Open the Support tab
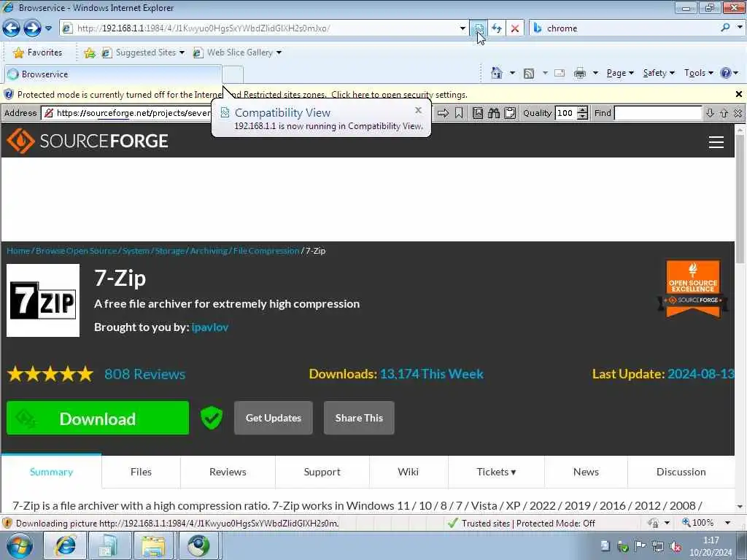The image size is (747, 560). click(x=322, y=472)
